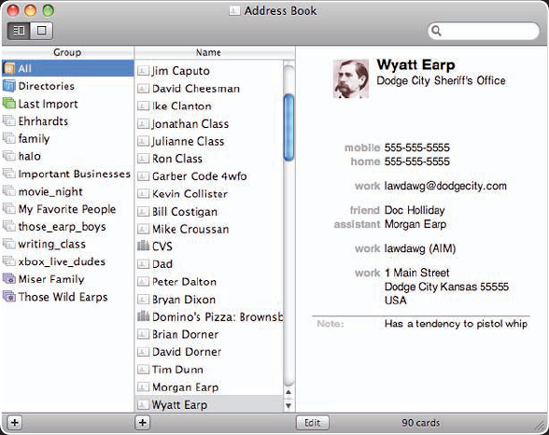Image resolution: width=549 pixels, height=435 pixels.
Task: Select Morgan Earp contact
Action: (x=209, y=387)
